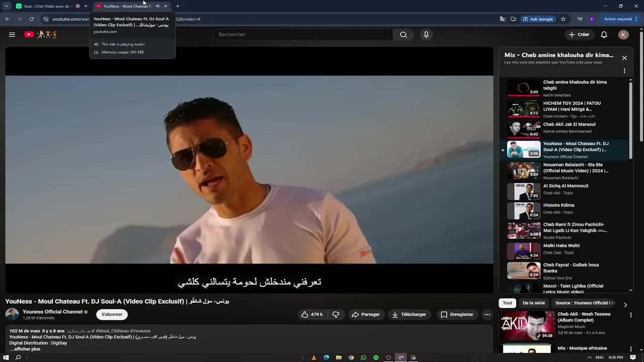This screenshot has width=644, height=362.
Task: Open options for Cheb Akil Wesh Tesswa video
Action: [x=631, y=315]
